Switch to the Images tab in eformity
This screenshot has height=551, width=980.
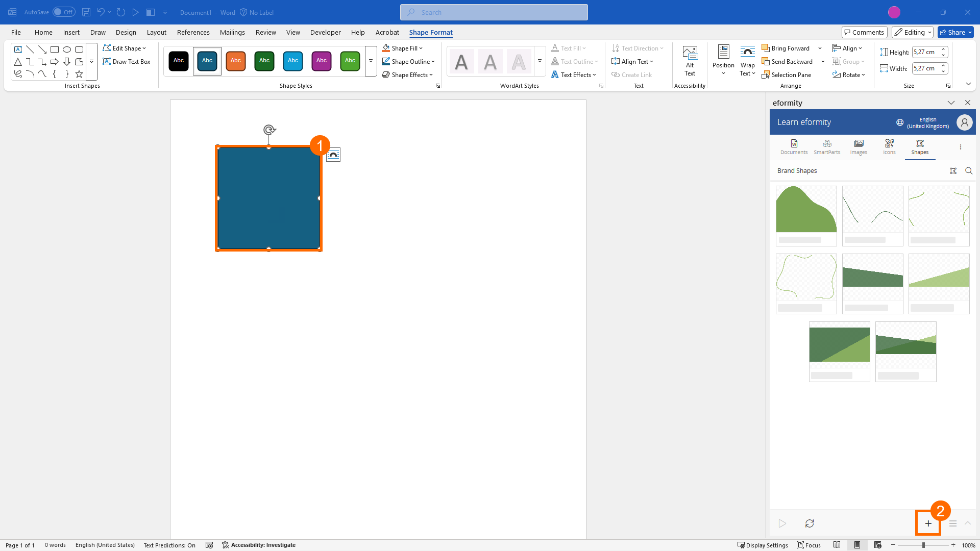click(x=859, y=146)
